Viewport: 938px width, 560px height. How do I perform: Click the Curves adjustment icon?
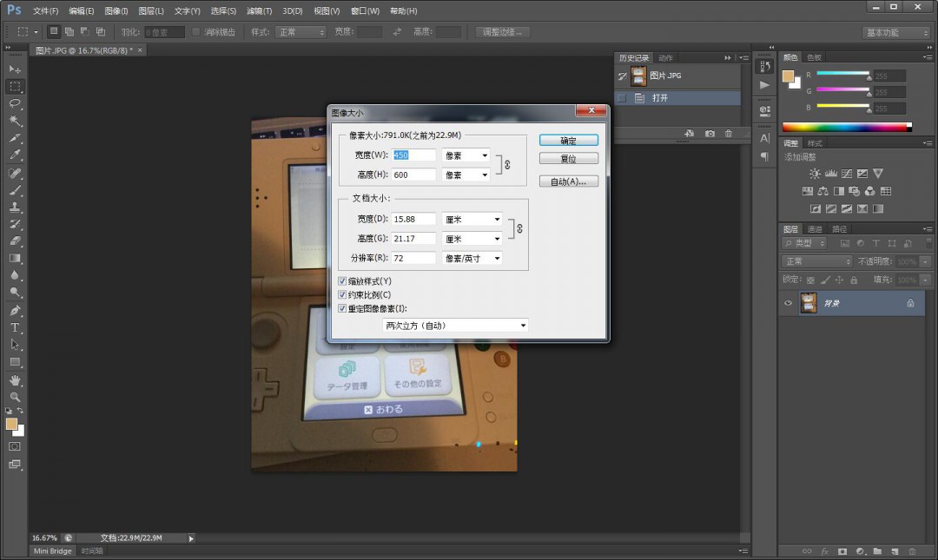click(x=847, y=174)
